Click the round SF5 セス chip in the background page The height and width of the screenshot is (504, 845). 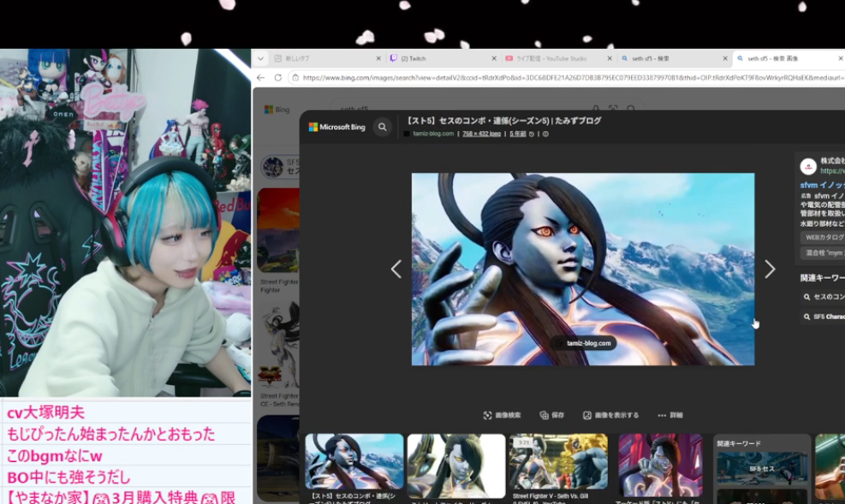[x=280, y=167]
